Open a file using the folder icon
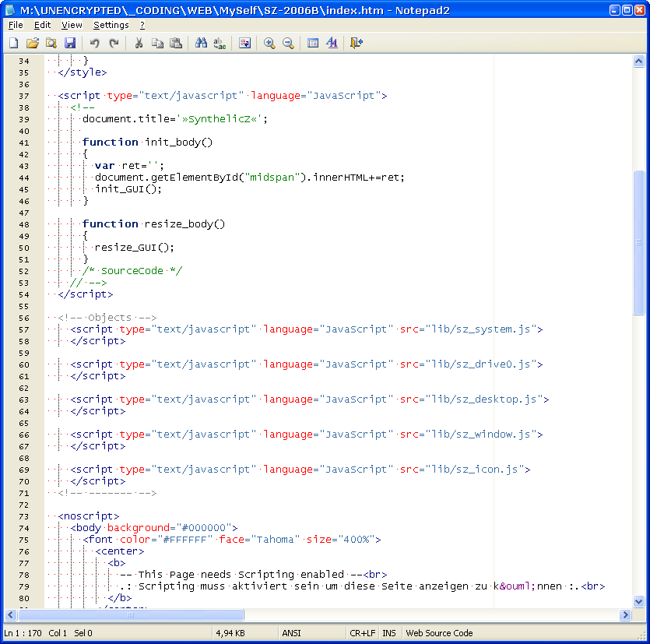650x644 pixels. (33, 43)
